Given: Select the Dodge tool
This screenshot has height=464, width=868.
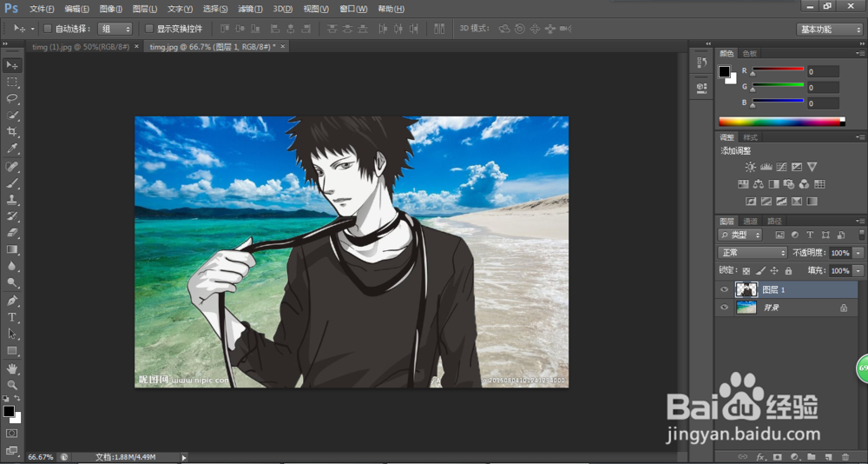Looking at the screenshot, I should click(x=12, y=282).
